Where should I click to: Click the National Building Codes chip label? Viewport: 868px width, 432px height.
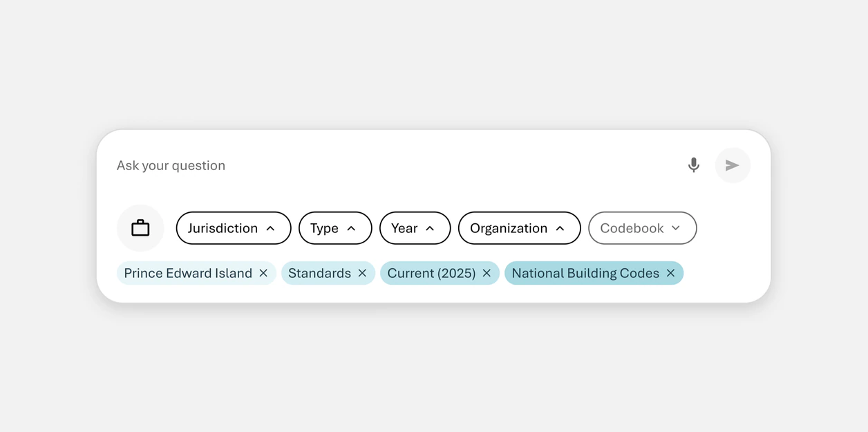coord(585,273)
